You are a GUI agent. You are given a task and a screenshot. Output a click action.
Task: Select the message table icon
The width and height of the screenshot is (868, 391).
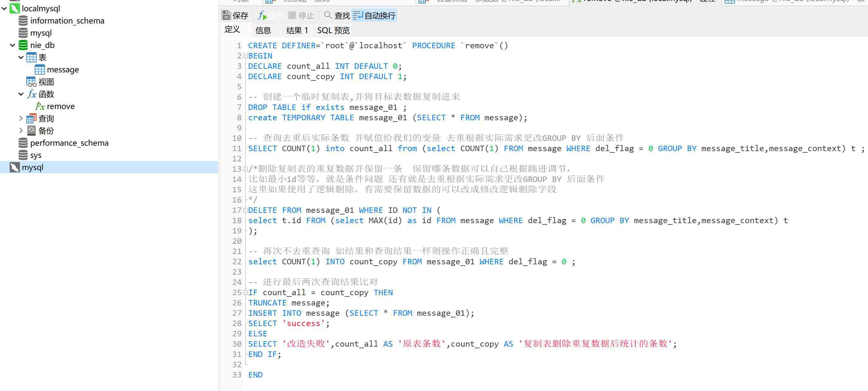tap(40, 70)
